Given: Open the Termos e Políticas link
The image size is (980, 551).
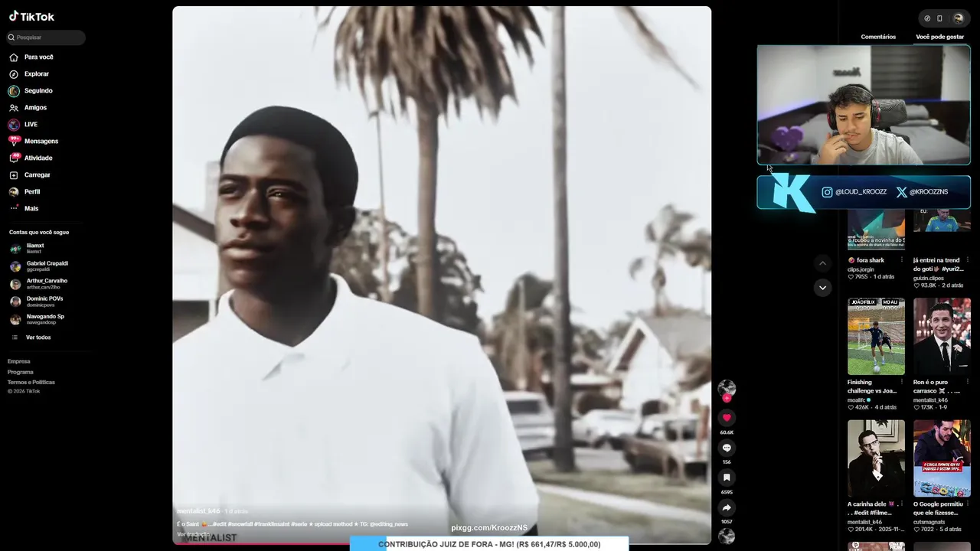Looking at the screenshot, I should tap(31, 382).
